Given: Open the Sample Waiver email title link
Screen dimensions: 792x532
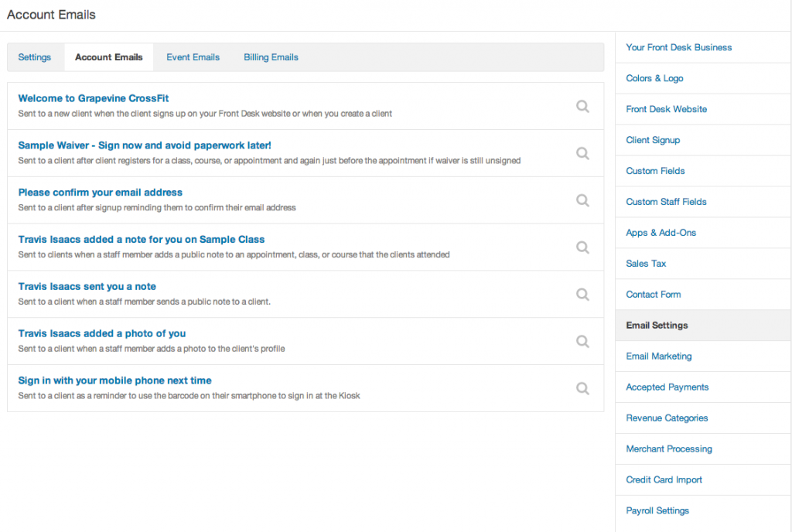Looking at the screenshot, I should pos(145,145).
